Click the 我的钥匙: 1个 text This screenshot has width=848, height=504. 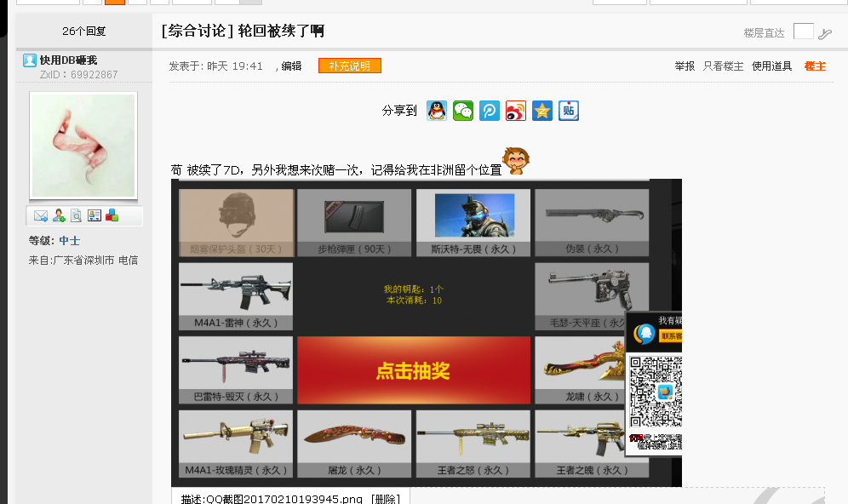point(414,289)
